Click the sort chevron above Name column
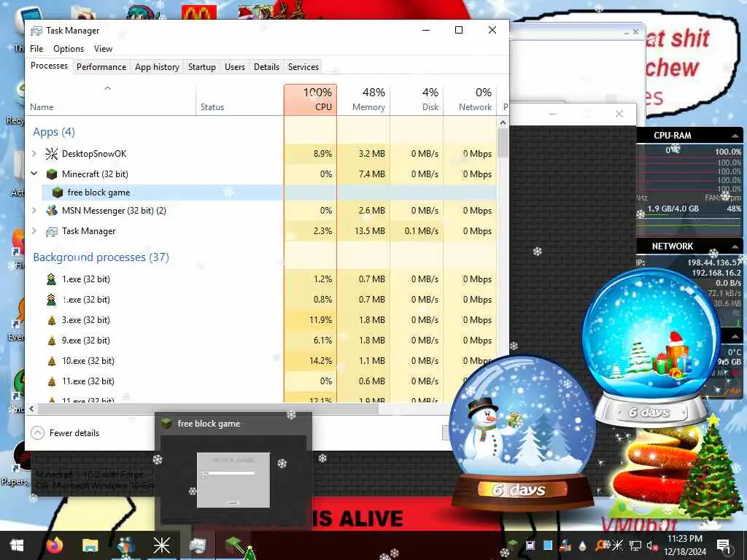The image size is (747, 560). 108,88
